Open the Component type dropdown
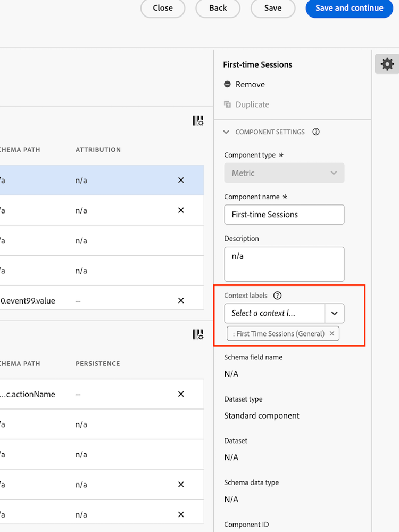The image size is (399, 532). [x=284, y=173]
